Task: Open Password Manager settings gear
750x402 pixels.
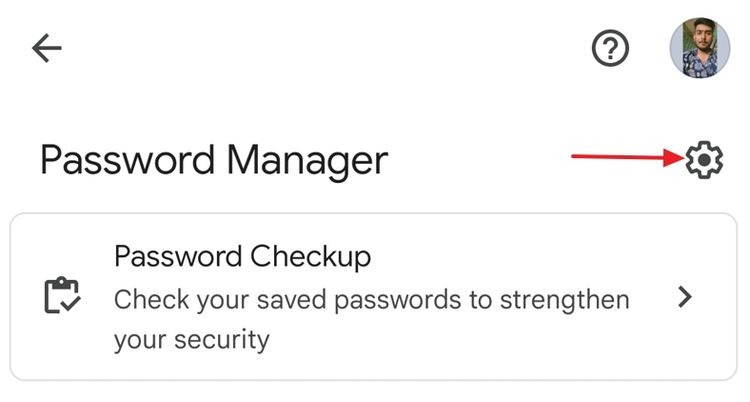Action: [704, 160]
